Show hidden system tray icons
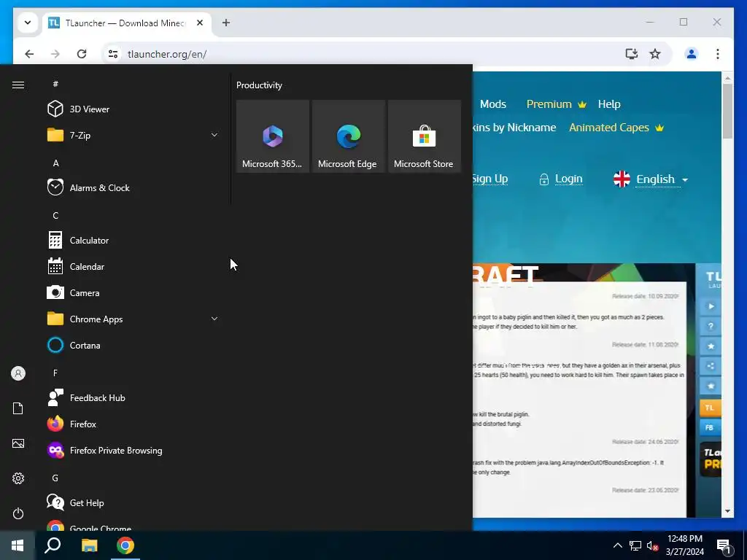747x560 pixels. [617, 545]
